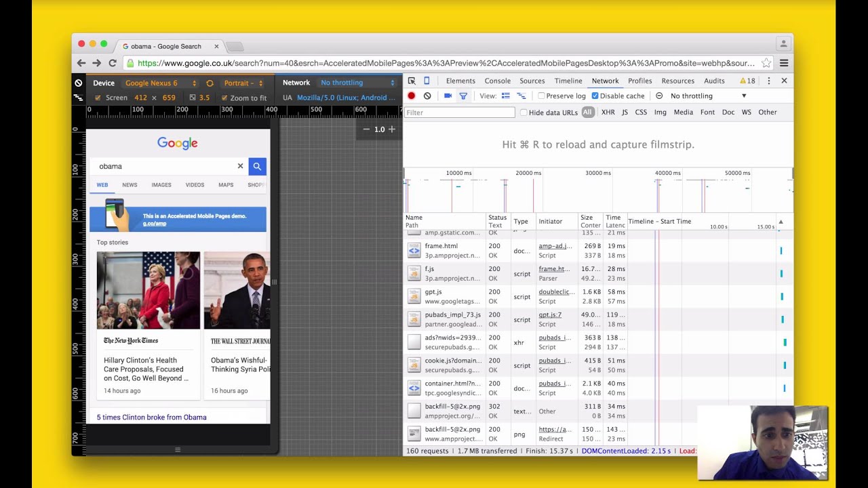
Task: Filter requests by JS
Action: pos(625,113)
